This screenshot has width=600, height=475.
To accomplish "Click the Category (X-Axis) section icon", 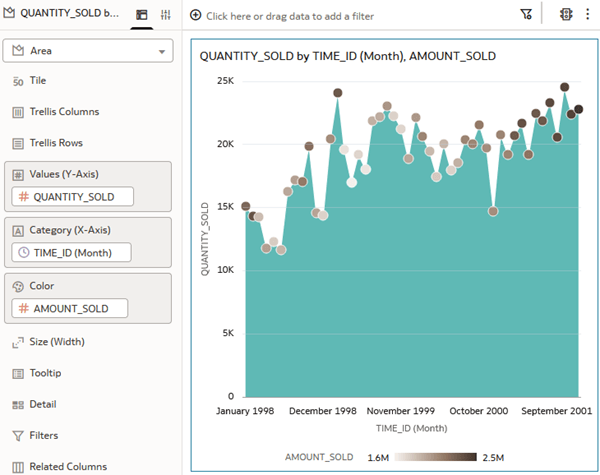I will pos(18,230).
